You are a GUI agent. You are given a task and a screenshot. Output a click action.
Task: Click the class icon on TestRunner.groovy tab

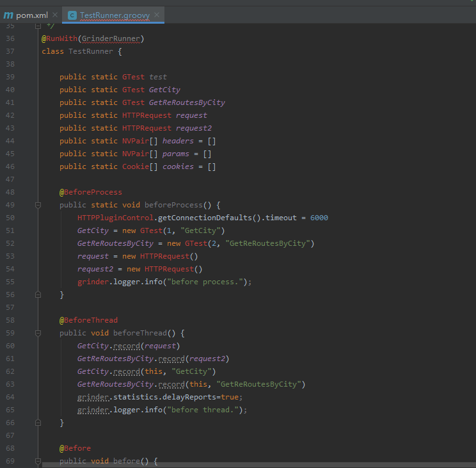(x=72, y=15)
